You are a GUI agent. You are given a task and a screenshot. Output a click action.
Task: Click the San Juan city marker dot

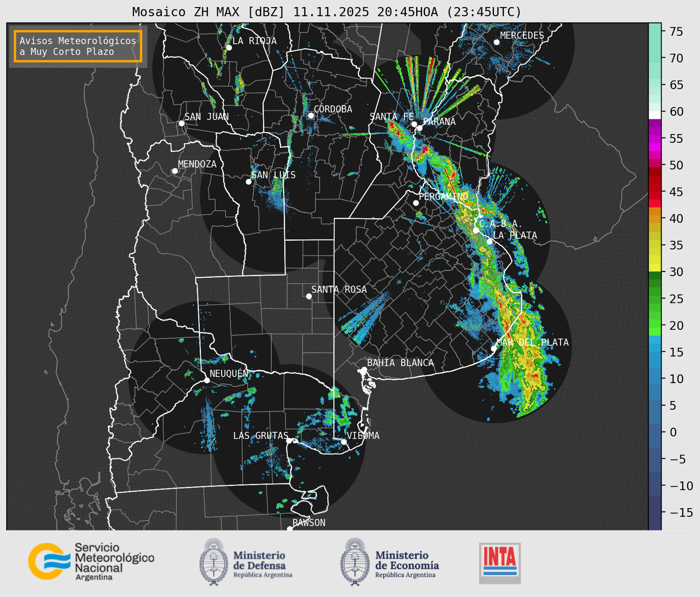[x=181, y=123]
